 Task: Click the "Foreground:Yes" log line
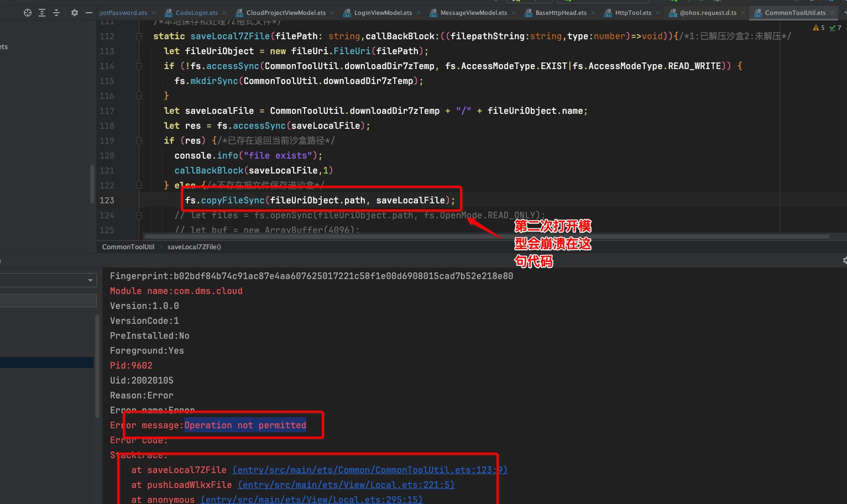[x=147, y=350]
